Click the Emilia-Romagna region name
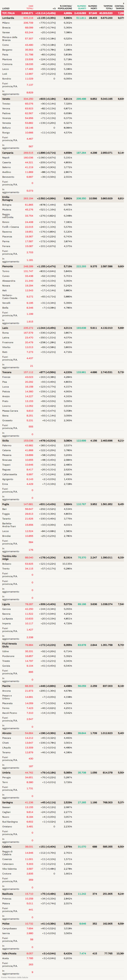The image size is (127, 980). (x=8, y=198)
